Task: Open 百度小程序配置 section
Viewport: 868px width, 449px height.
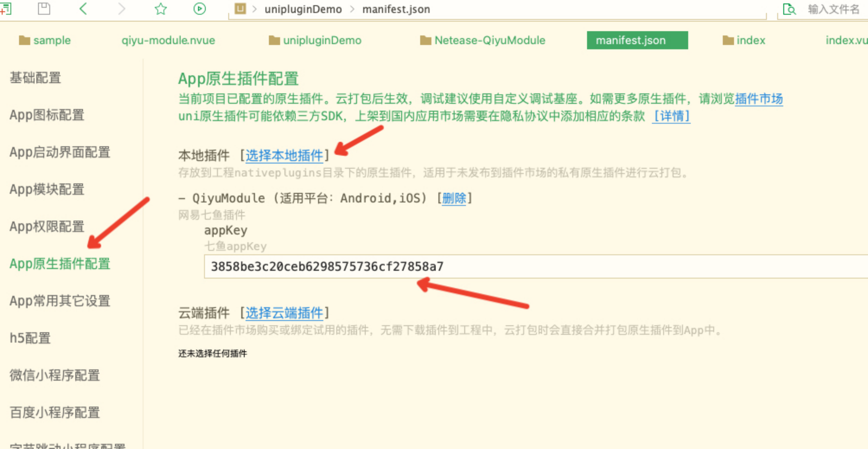Action: tap(55, 412)
